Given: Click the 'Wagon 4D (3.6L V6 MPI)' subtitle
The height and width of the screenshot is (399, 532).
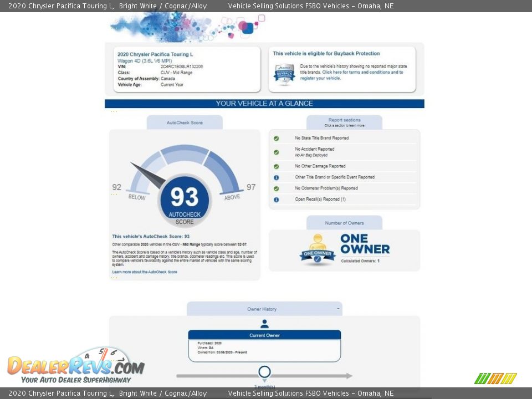Looking at the screenshot, I should tap(145, 61).
